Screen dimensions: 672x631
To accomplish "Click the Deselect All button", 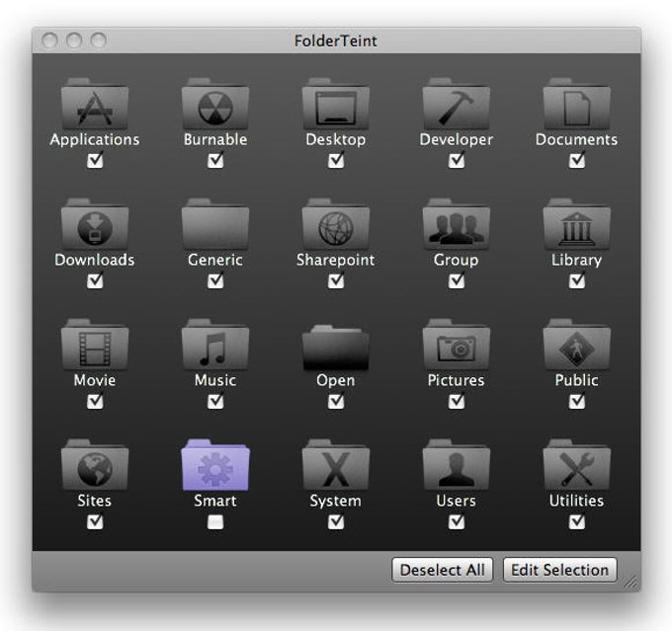I will pos(443,570).
